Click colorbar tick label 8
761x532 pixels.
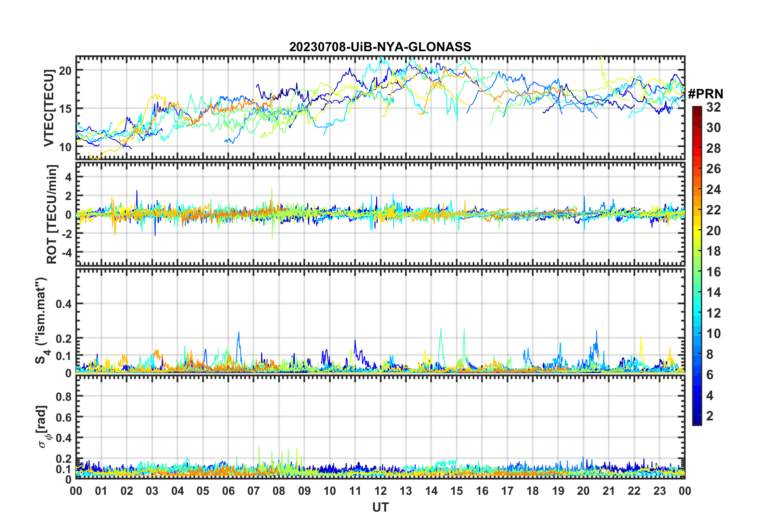point(710,354)
